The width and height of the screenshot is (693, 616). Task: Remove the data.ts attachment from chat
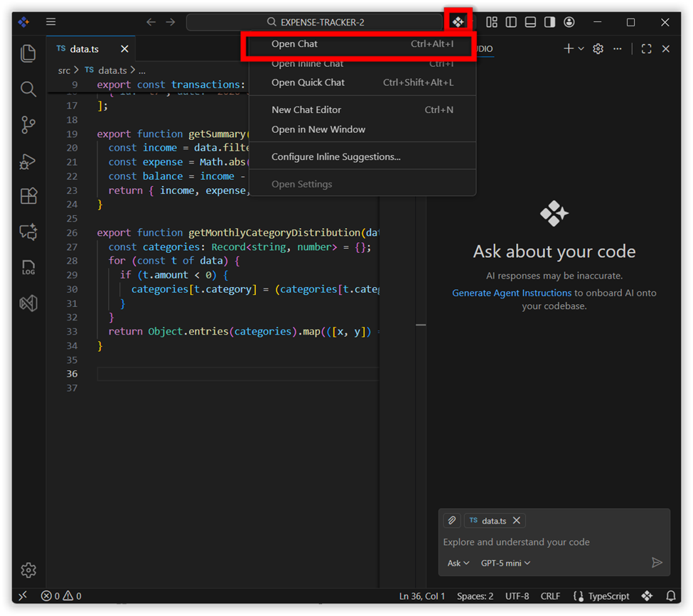click(517, 521)
